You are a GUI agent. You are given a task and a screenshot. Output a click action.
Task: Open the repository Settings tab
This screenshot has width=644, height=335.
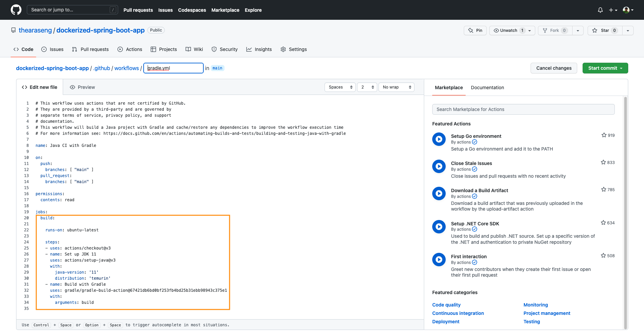[294, 49]
